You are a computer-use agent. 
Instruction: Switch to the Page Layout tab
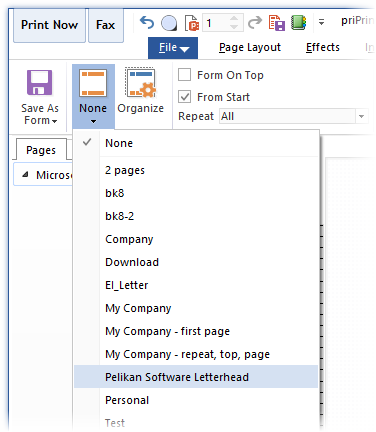pyautogui.click(x=250, y=48)
